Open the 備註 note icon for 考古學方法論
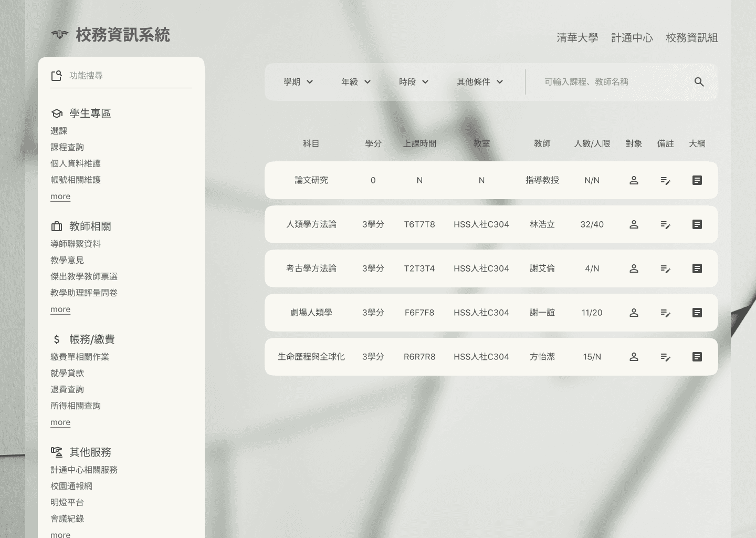 tap(665, 268)
